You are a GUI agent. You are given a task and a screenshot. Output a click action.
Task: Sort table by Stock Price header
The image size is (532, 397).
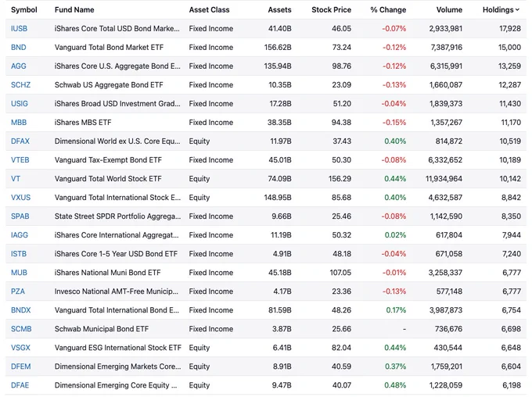coord(332,10)
